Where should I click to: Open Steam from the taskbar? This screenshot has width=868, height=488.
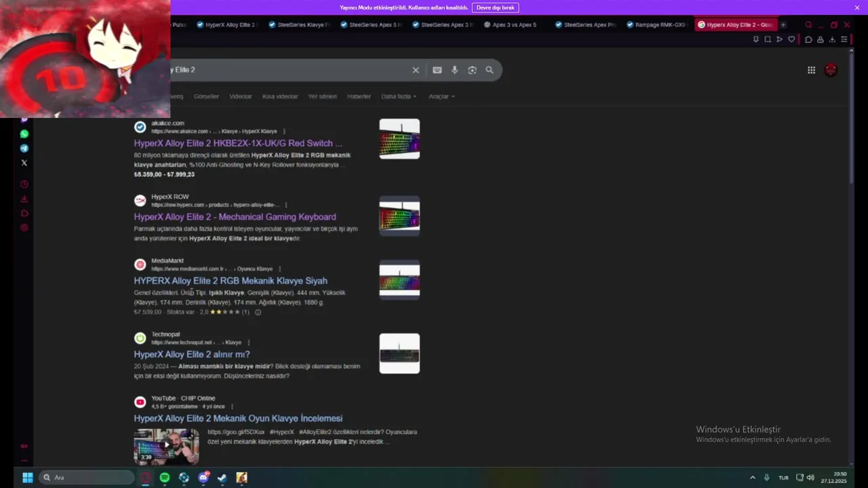click(x=222, y=478)
